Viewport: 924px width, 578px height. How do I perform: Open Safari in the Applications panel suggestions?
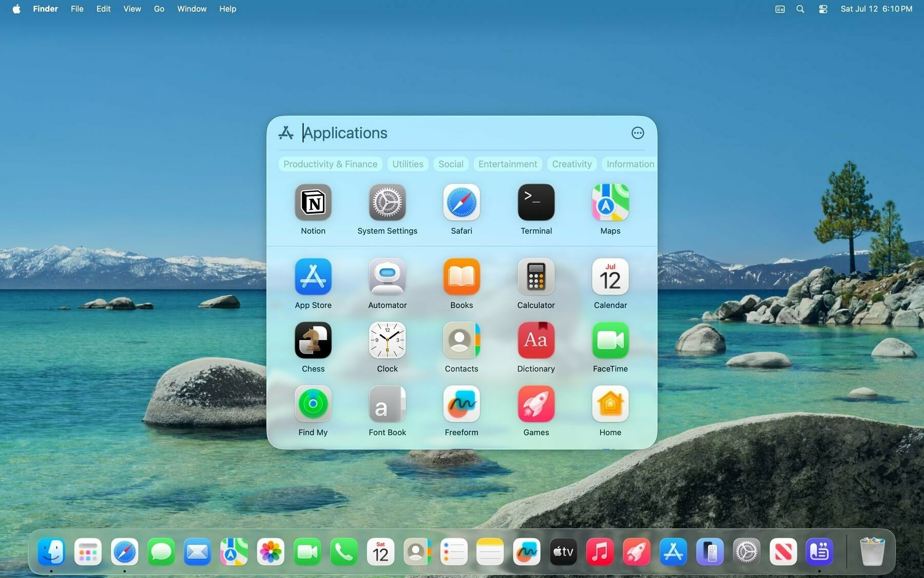(x=461, y=202)
